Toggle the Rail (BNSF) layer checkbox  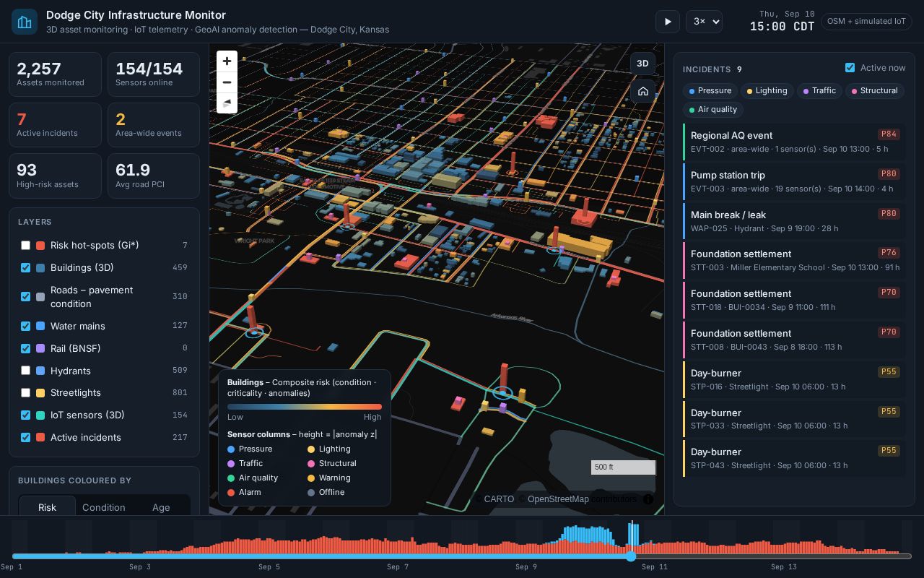25,349
